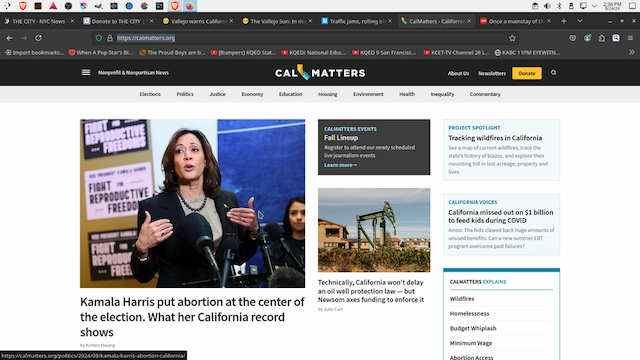Viewport: 640px width, 360px height.
Task: Open the Economy section
Action: 252,94
